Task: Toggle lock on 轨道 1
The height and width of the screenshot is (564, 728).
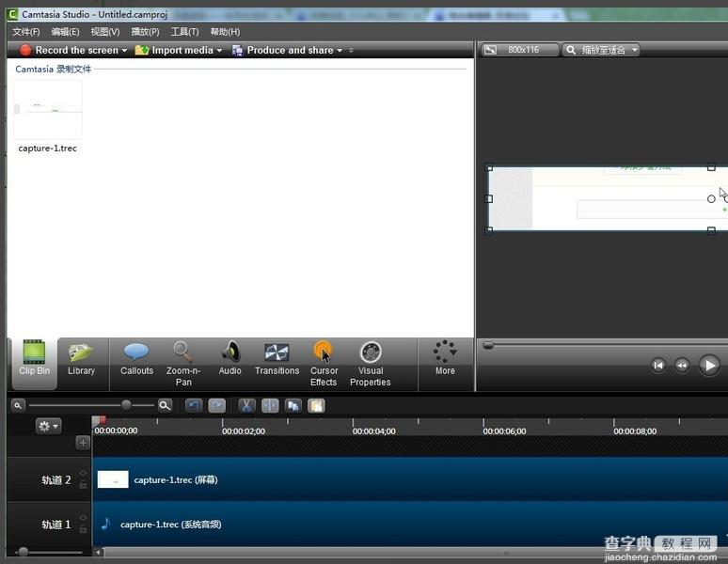Action: (83, 529)
